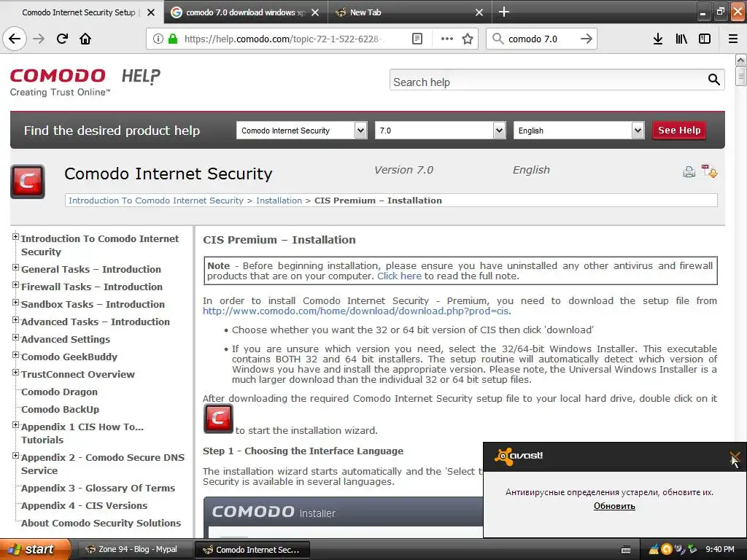Viewport: 747px width, 560px height.
Task: Click the comodo 7.0 search box
Action: pos(542,39)
